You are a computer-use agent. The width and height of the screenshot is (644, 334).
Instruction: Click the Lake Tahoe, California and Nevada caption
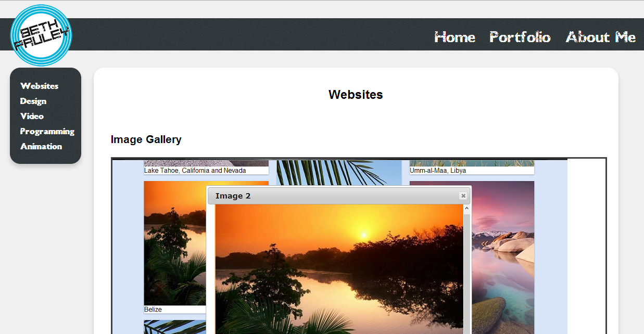point(195,171)
